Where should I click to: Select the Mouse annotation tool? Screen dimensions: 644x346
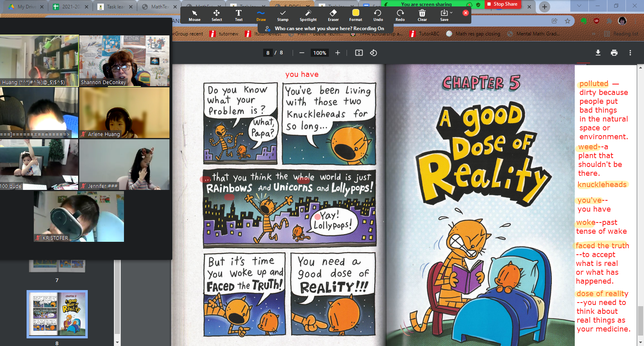(x=194, y=15)
